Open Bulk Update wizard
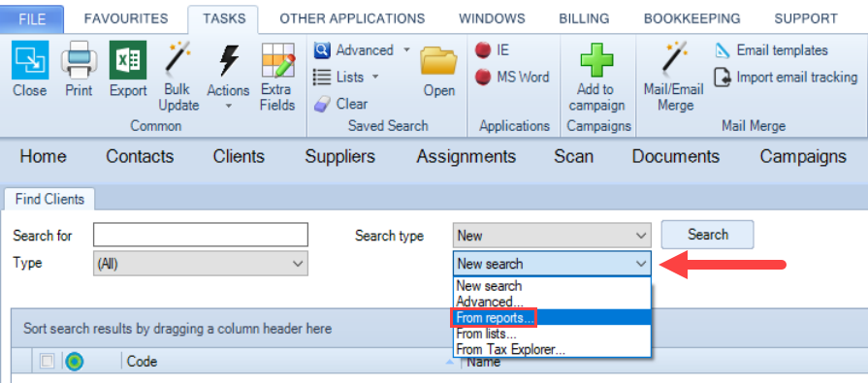Image resolution: width=868 pixels, height=383 pixels. coord(177,59)
